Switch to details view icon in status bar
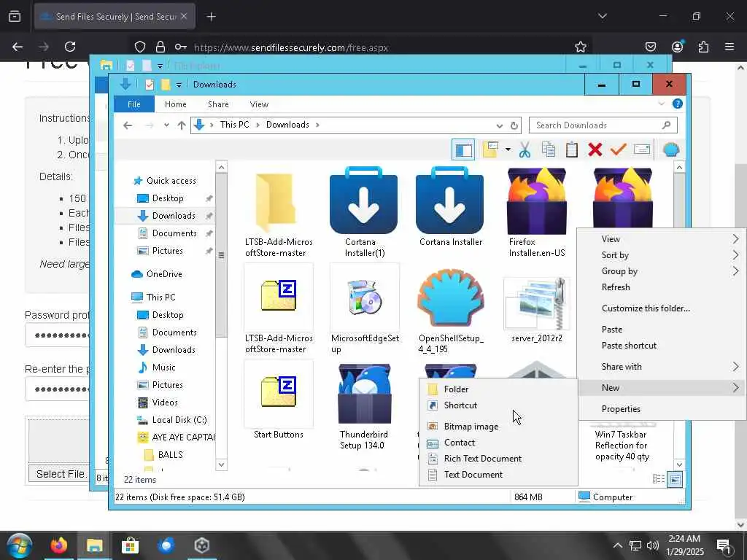747x560 pixels. click(659, 479)
